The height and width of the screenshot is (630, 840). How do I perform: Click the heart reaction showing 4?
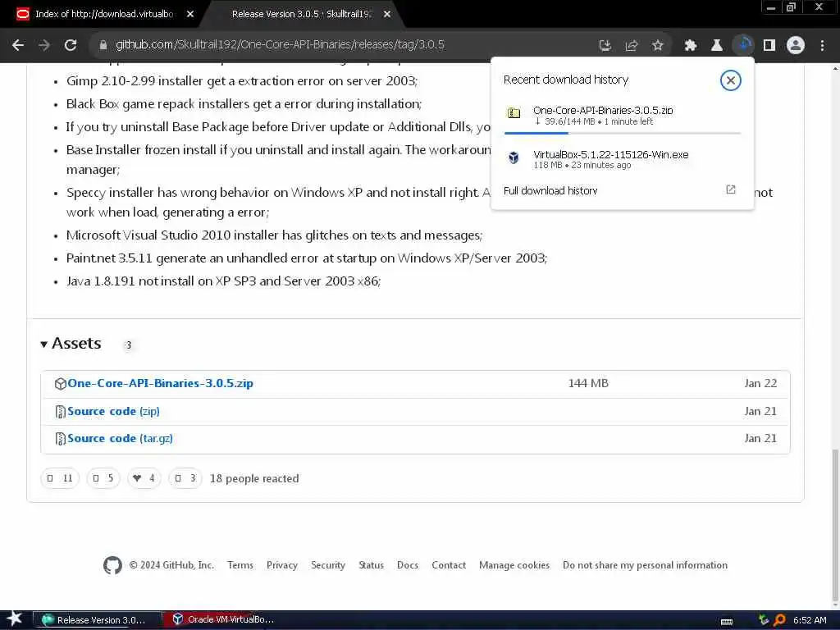pos(144,478)
